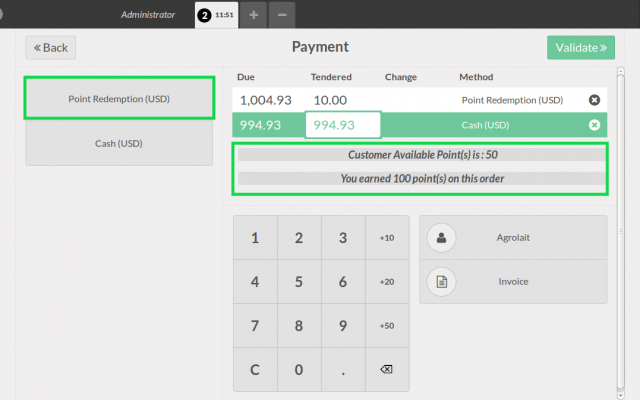
Task: Validate the payment
Action: [581, 48]
